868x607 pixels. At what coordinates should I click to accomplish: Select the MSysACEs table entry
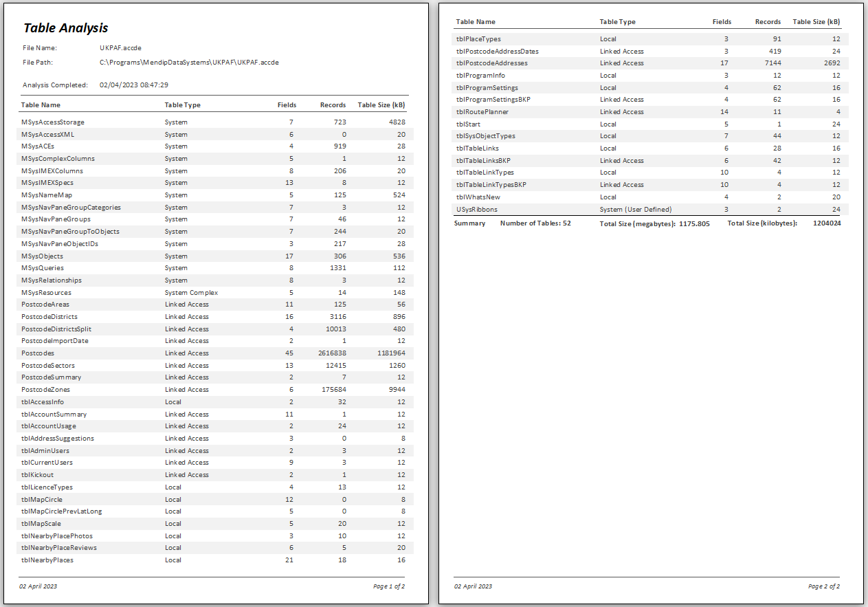38,146
